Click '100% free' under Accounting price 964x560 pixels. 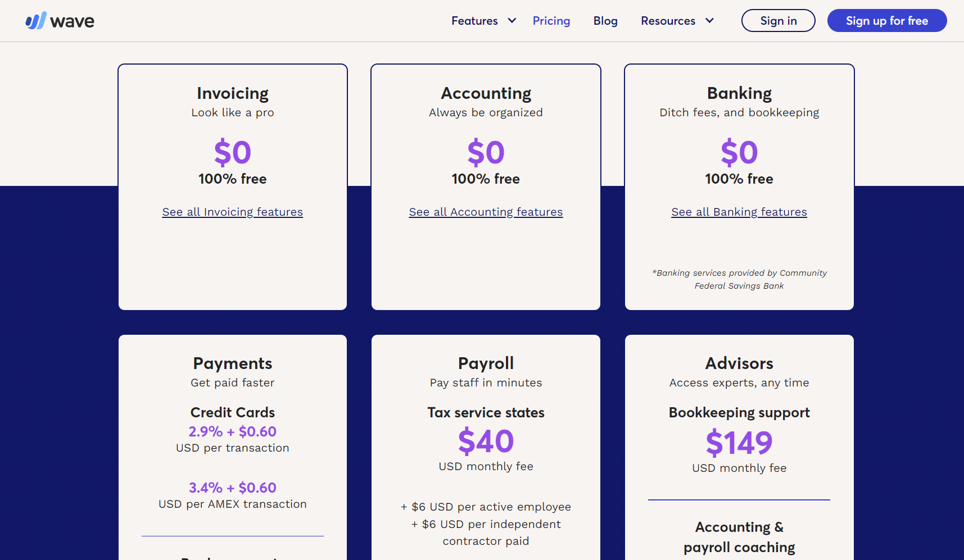[486, 179]
